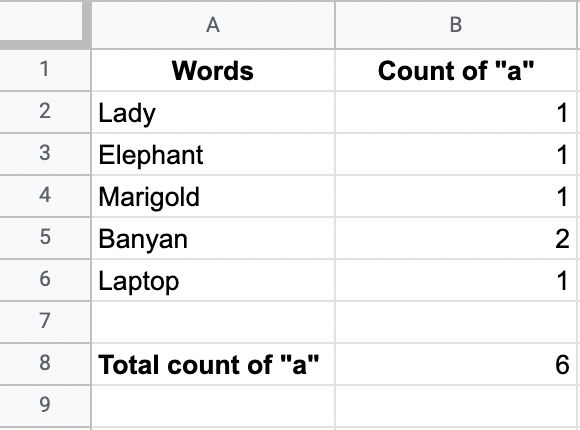Click the 'Total count of "a"' cell

[213, 363]
